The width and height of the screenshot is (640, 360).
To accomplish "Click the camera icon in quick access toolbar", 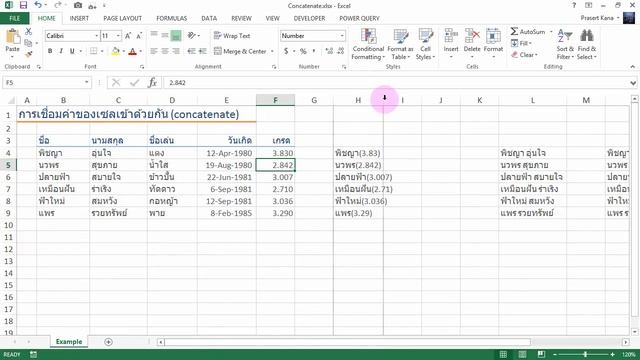I will coord(78,5).
